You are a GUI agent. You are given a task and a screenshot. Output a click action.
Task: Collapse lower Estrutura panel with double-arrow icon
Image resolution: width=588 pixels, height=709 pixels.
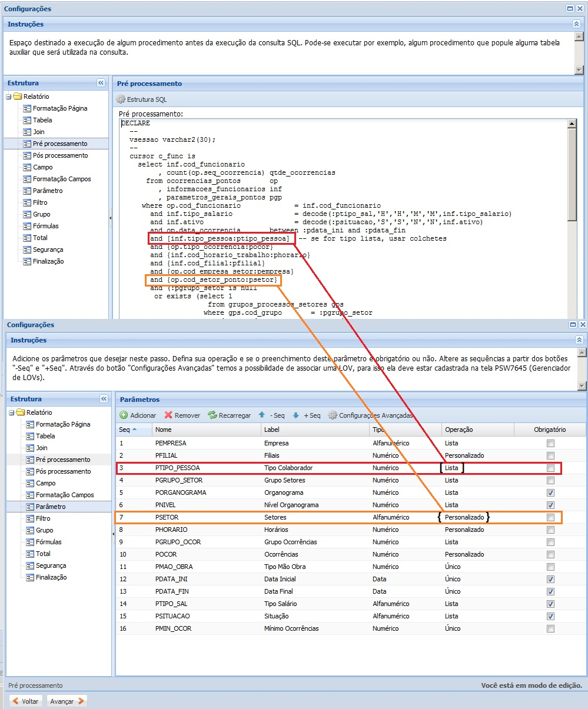(104, 399)
